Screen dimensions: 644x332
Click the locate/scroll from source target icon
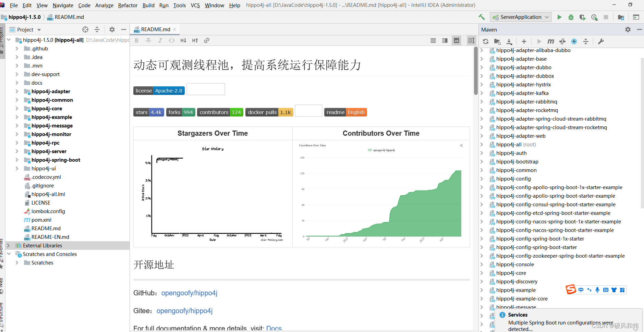tap(85, 29)
